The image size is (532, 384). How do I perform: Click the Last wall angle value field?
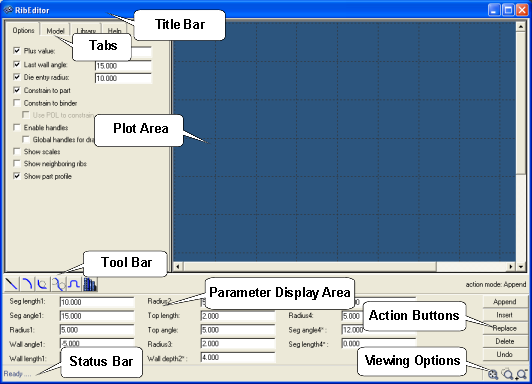[x=123, y=65]
